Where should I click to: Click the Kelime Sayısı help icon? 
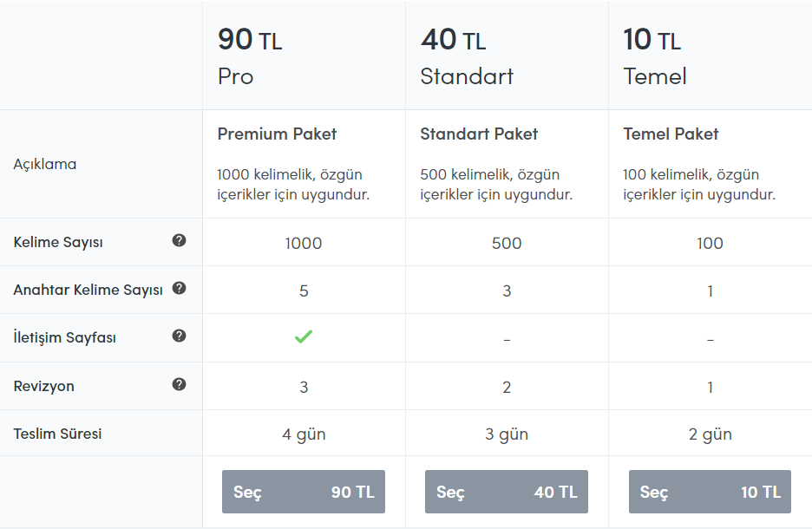[x=180, y=240]
